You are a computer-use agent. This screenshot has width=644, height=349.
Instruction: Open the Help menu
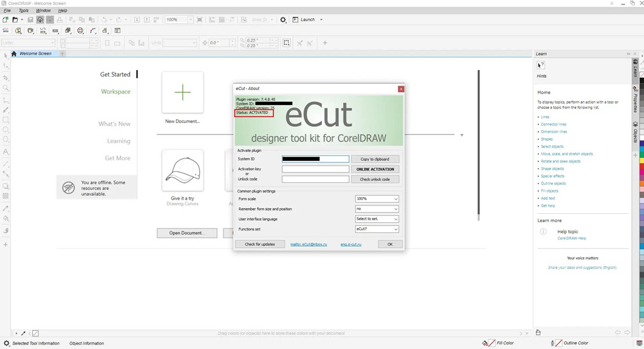click(62, 11)
